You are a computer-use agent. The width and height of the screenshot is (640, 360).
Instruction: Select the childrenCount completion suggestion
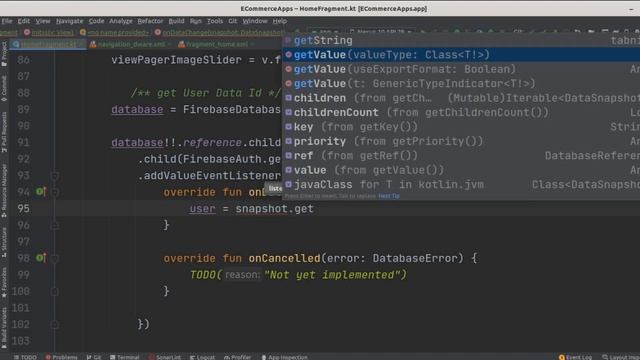pos(461,112)
